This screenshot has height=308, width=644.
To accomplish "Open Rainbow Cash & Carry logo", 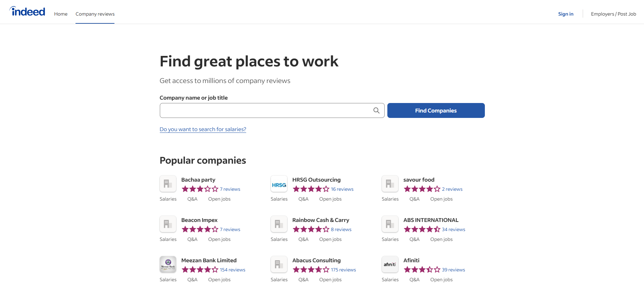I will (x=279, y=224).
